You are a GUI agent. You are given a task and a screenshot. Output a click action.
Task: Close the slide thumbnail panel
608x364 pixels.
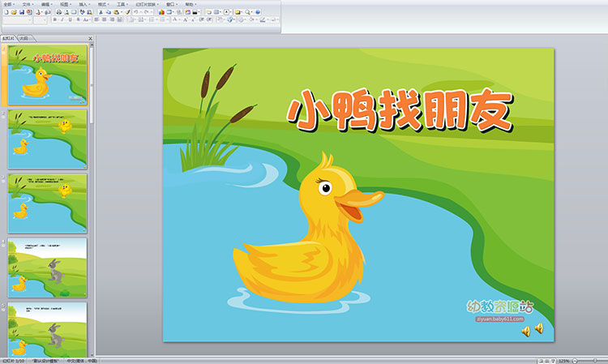pyautogui.click(x=90, y=38)
